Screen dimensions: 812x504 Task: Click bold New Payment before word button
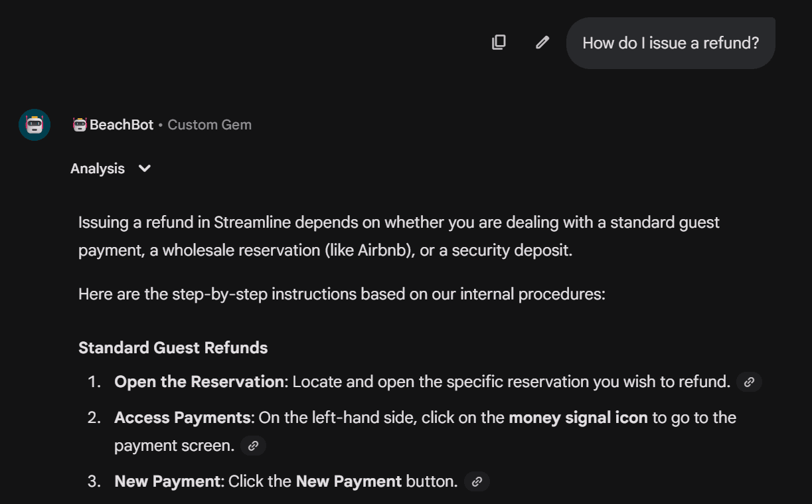coord(349,481)
